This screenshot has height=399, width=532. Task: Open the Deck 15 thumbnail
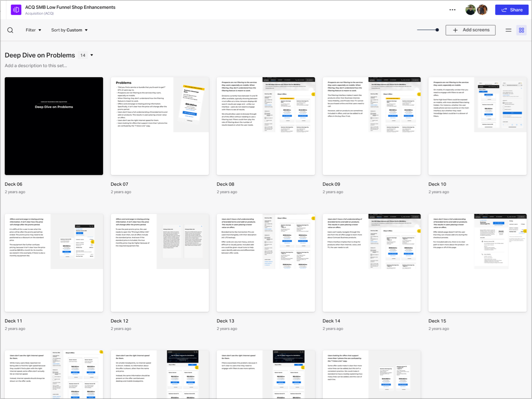tap(478, 263)
